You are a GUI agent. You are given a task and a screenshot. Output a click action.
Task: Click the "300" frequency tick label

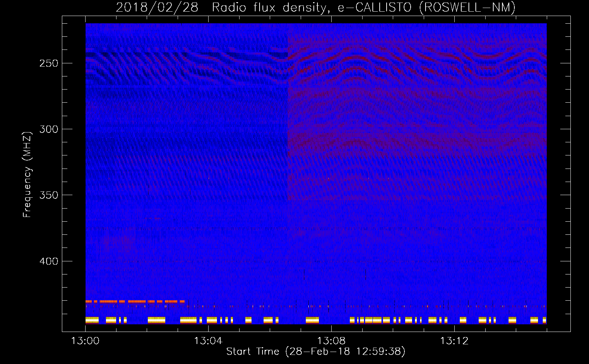tap(49, 129)
